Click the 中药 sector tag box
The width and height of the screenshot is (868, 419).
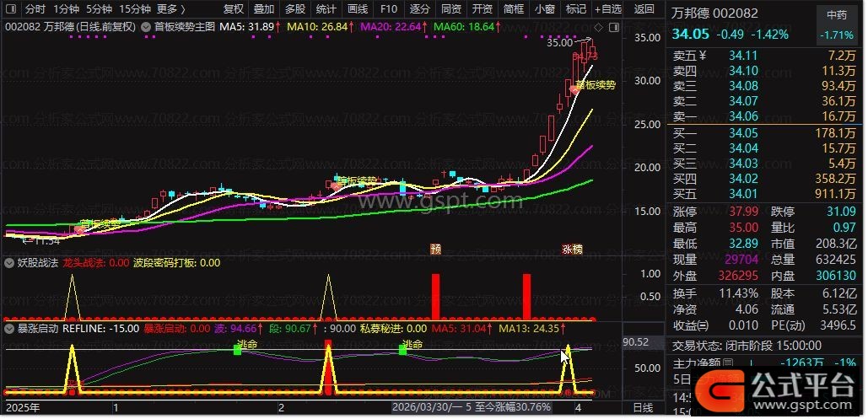[835, 15]
